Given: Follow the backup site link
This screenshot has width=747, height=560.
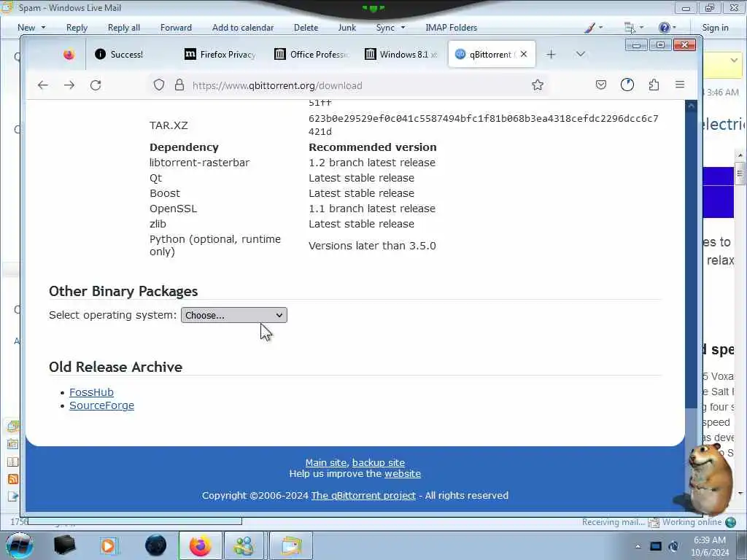Looking at the screenshot, I should pos(379,462).
